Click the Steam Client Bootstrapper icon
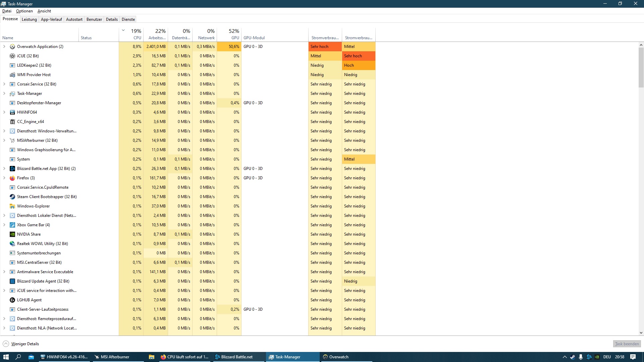 (12, 197)
